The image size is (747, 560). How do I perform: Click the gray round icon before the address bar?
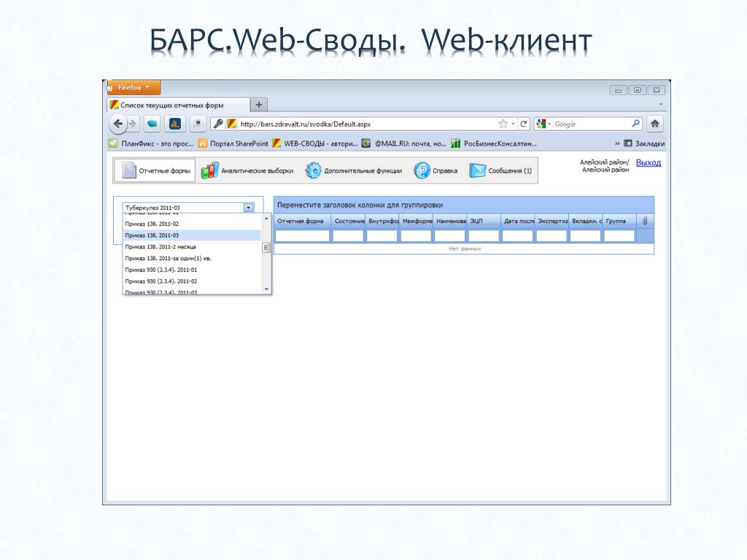click(198, 124)
